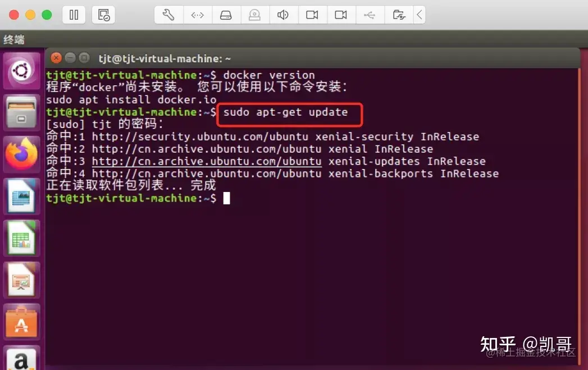Click the terminal cursor at prompt
Screen dimensions: 588x370
tap(226, 198)
